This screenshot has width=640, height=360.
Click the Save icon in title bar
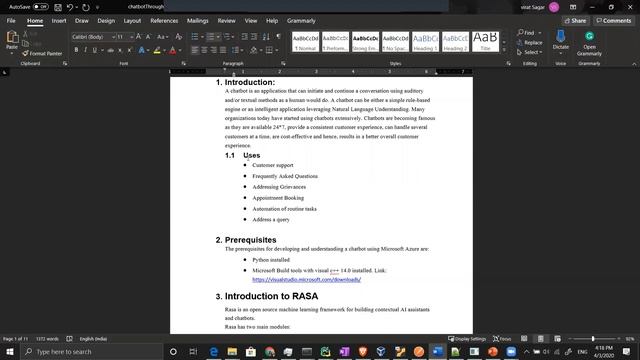click(58, 7)
